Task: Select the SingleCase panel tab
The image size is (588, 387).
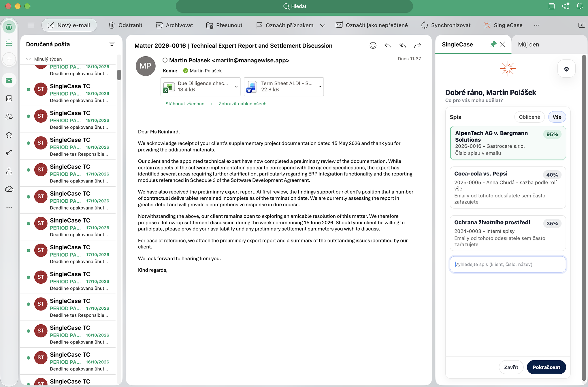Action: [x=457, y=44]
